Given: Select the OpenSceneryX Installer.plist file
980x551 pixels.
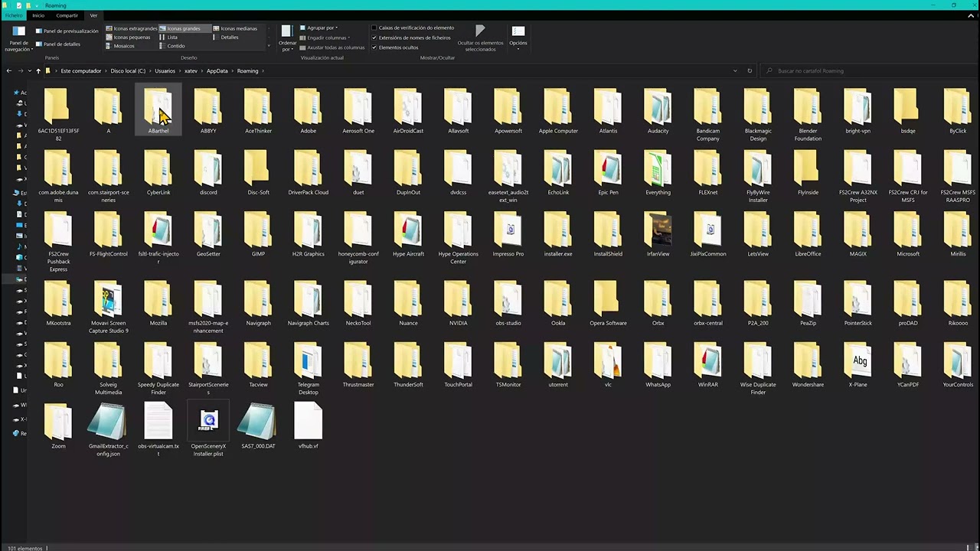Looking at the screenshot, I should tap(208, 430).
